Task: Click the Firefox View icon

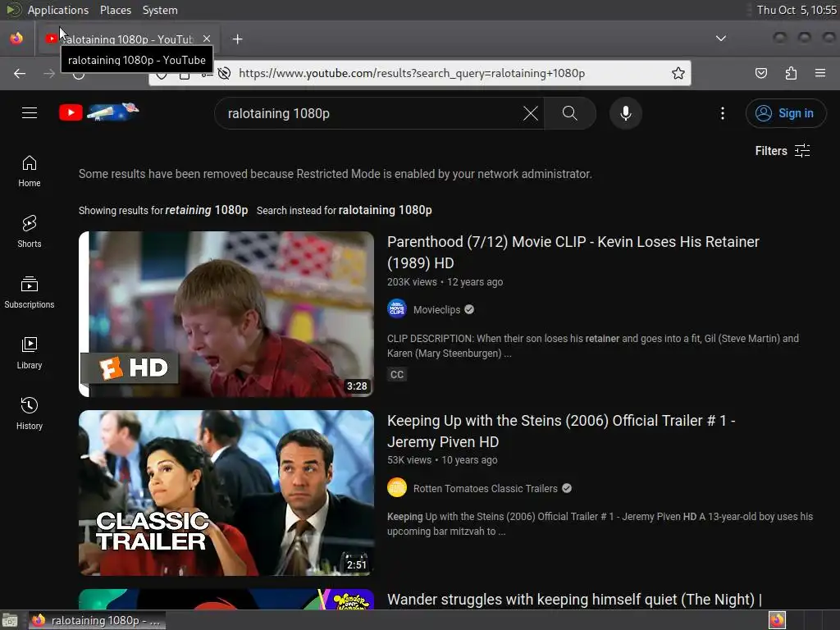Action: tap(16, 39)
